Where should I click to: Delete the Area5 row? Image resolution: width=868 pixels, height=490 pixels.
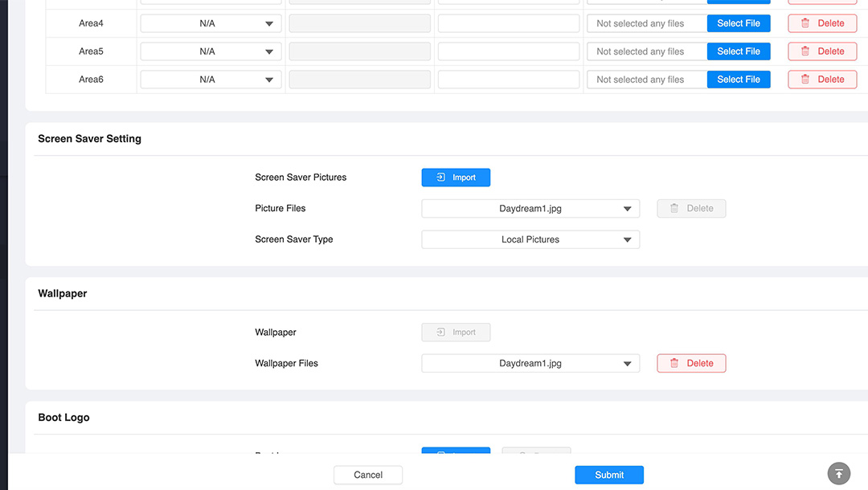pos(822,51)
